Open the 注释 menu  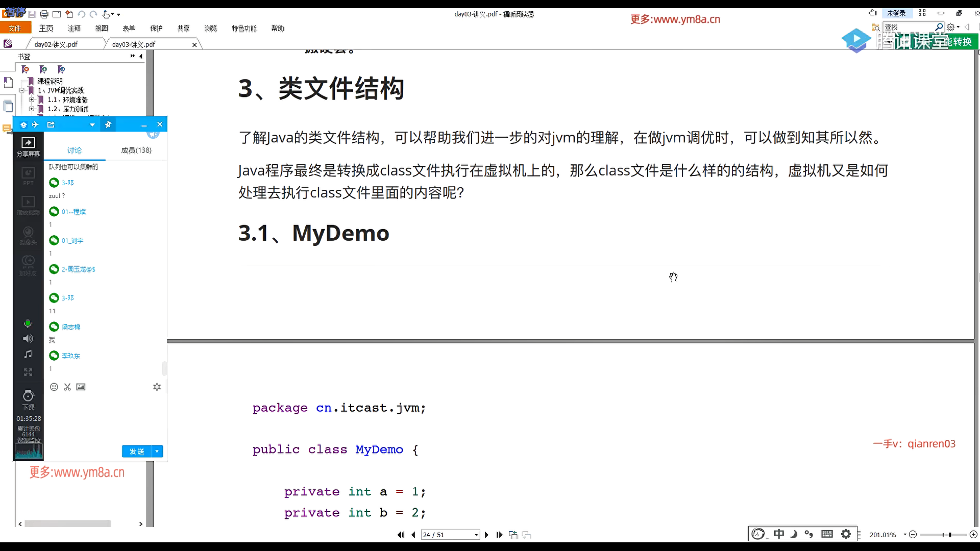(x=75, y=29)
